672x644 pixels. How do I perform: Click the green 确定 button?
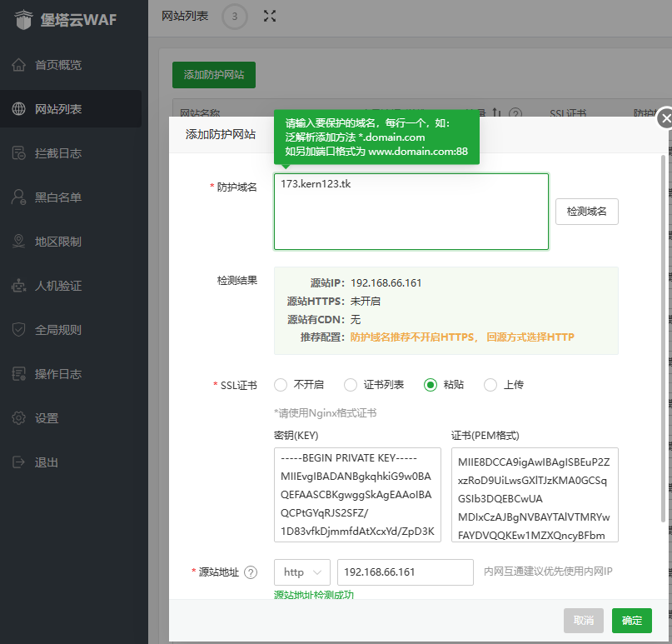click(632, 621)
